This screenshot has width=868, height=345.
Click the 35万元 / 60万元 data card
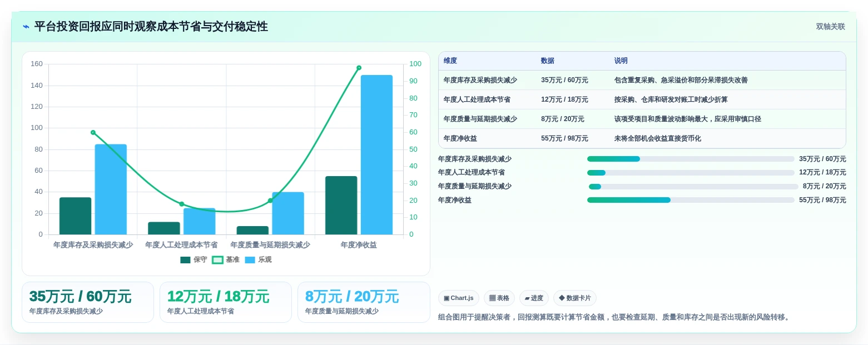click(88, 302)
